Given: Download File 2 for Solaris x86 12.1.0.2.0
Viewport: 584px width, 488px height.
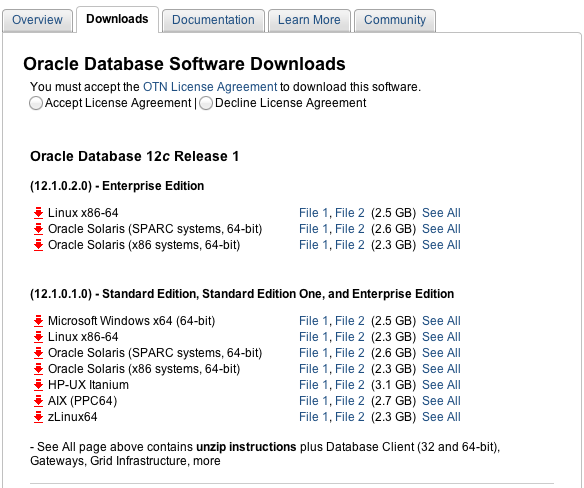Looking at the screenshot, I should [350, 245].
